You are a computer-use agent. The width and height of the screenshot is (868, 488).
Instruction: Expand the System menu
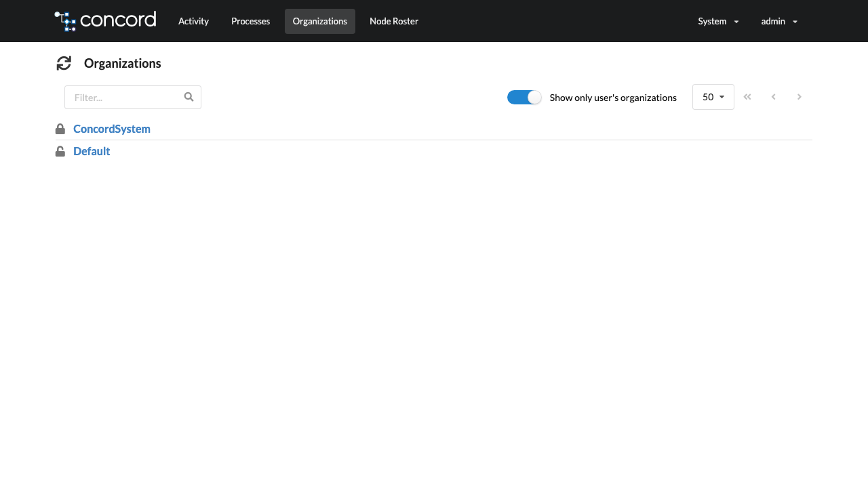coord(718,21)
